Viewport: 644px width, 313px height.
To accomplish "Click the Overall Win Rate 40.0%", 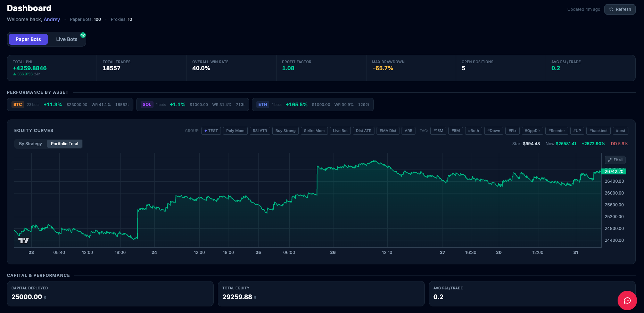I will [x=201, y=68].
